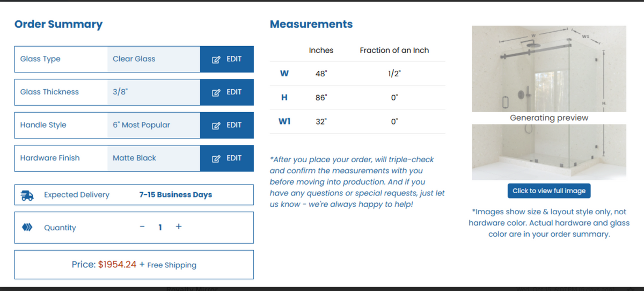Click the W1 inches value 32"
This screenshot has height=291, width=644.
(321, 121)
